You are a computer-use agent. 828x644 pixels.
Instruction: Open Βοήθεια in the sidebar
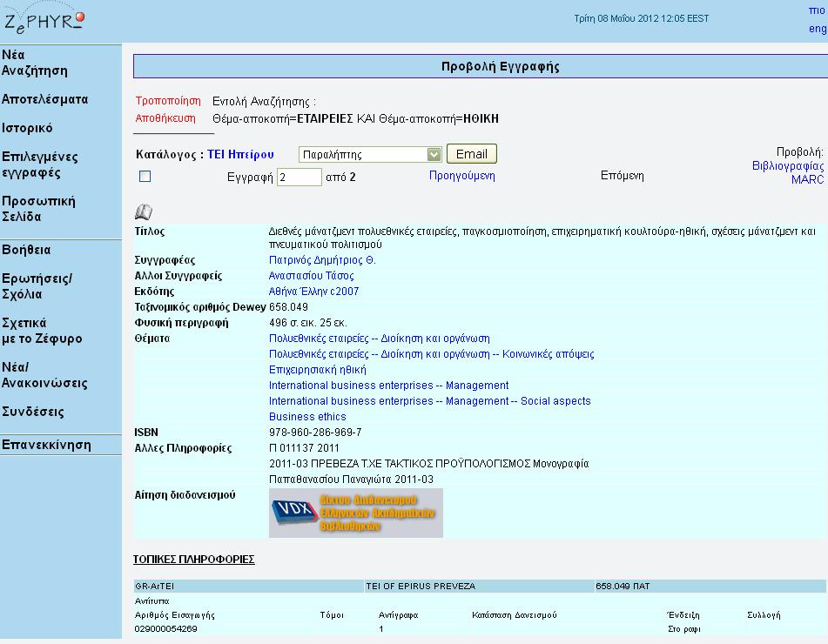click(x=26, y=250)
